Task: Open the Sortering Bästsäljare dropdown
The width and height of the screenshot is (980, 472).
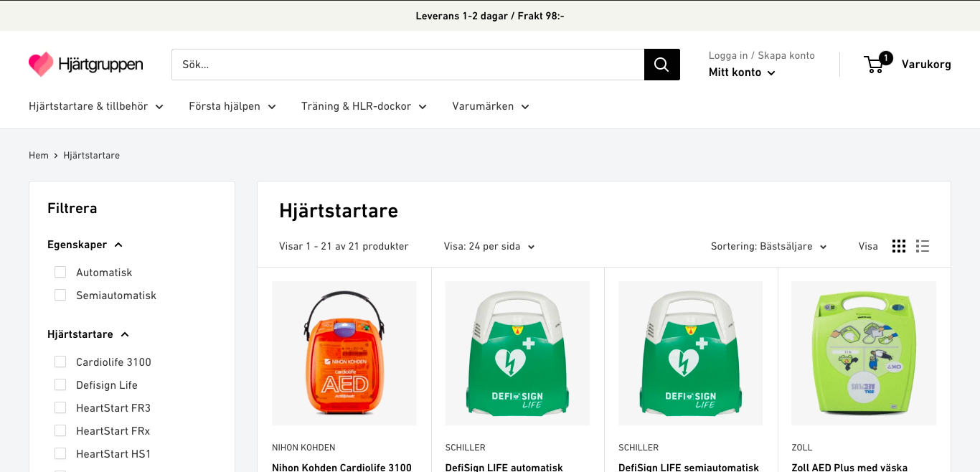Action: [768, 246]
